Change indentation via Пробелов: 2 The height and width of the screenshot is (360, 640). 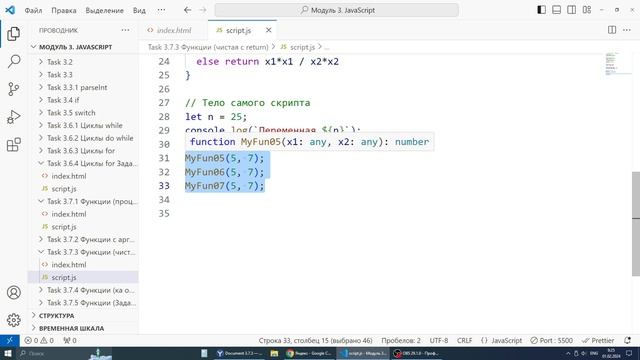(x=401, y=340)
